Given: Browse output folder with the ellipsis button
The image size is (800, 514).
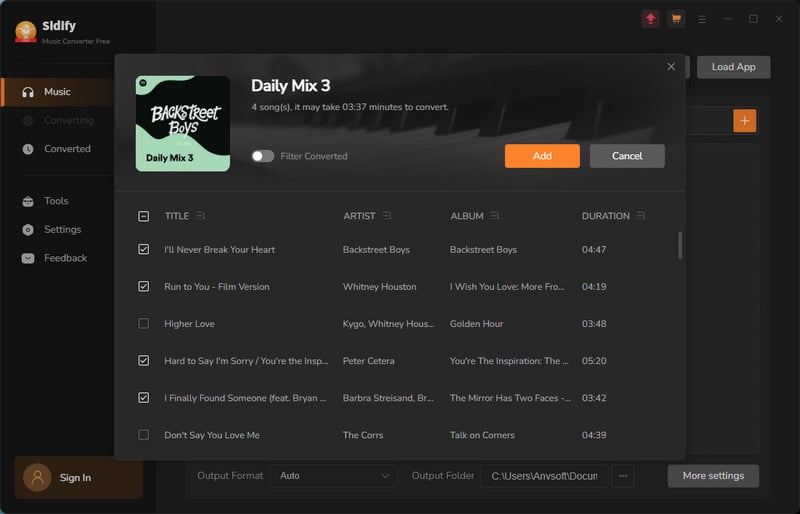Looking at the screenshot, I should click(x=623, y=476).
